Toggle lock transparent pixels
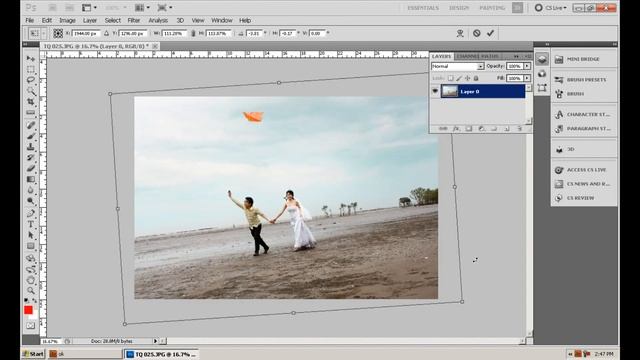The width and height of the screenshot is (640, 360). click(x=450, y=78)
